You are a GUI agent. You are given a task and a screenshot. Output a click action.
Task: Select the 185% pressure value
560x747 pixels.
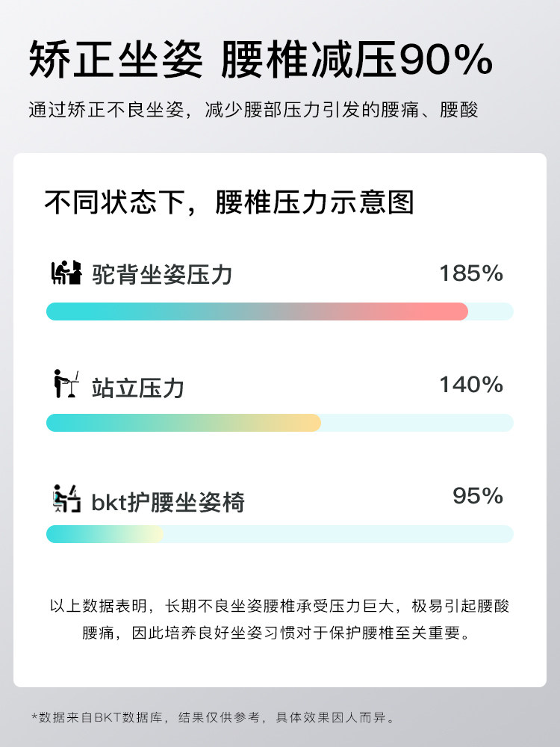click(470, 273)
